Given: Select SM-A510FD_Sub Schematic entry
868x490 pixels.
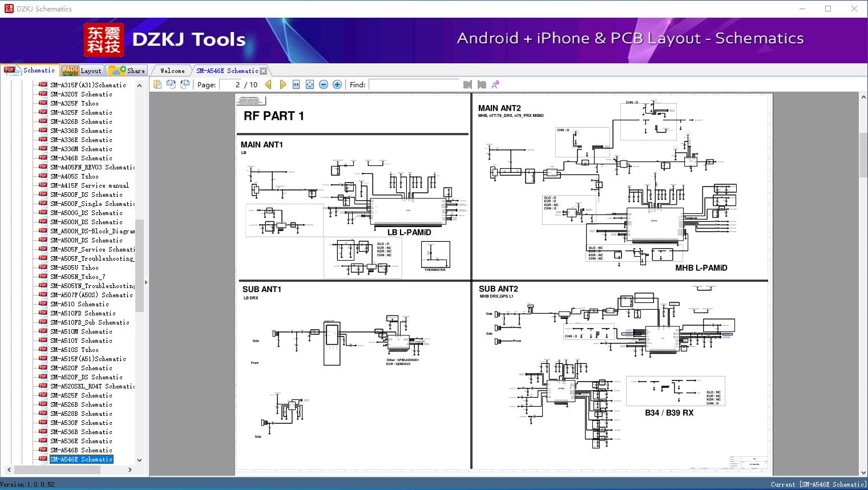Looking at the screenshot, I should [90, 322].
